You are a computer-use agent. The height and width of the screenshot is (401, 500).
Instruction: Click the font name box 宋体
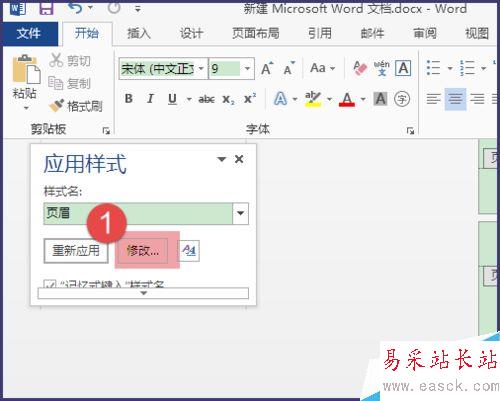click(158, 69)
